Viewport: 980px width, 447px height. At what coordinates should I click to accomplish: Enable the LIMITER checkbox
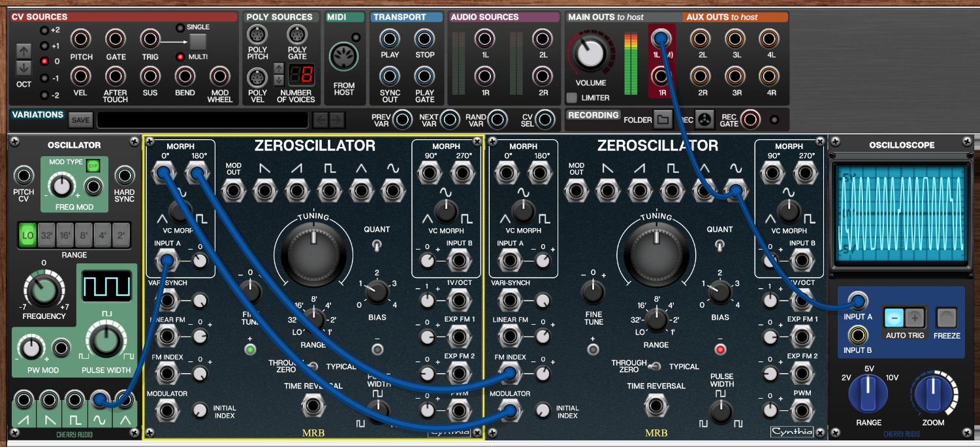pos(572,98)
